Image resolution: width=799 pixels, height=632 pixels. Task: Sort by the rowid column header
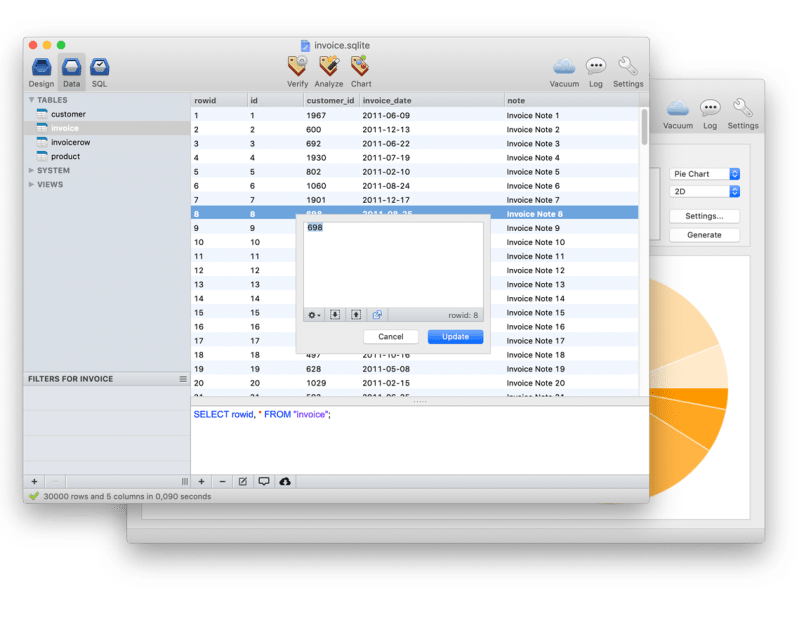pyautogui.click(x=219, y=100)
